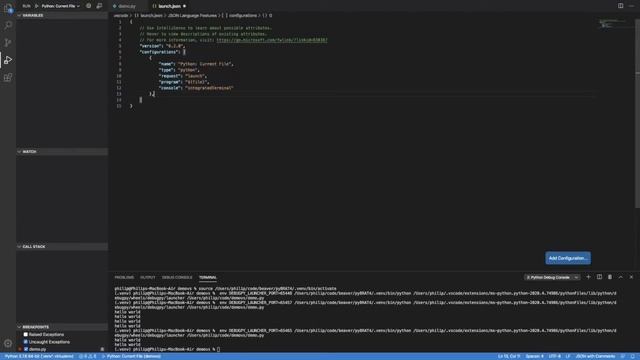Open the Extensions view
The image size is (640, 360).
coord(8,77)
